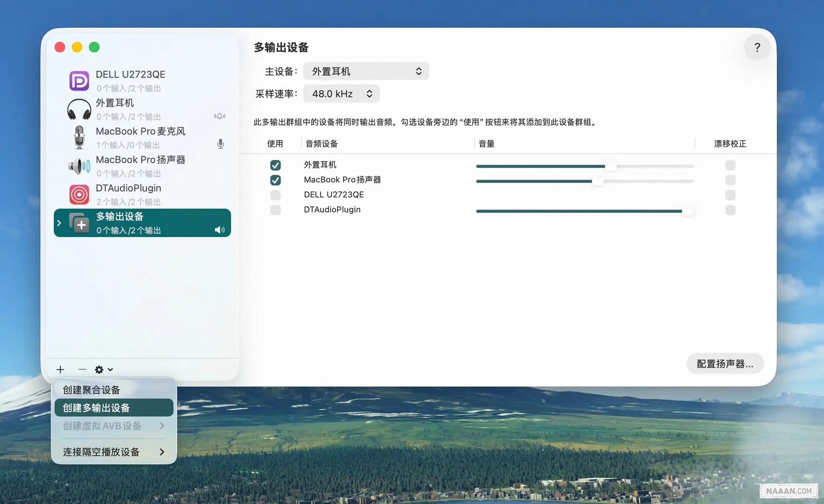
Task: Click the DTAudioPlugin red target icon
Action: point(79,195)
